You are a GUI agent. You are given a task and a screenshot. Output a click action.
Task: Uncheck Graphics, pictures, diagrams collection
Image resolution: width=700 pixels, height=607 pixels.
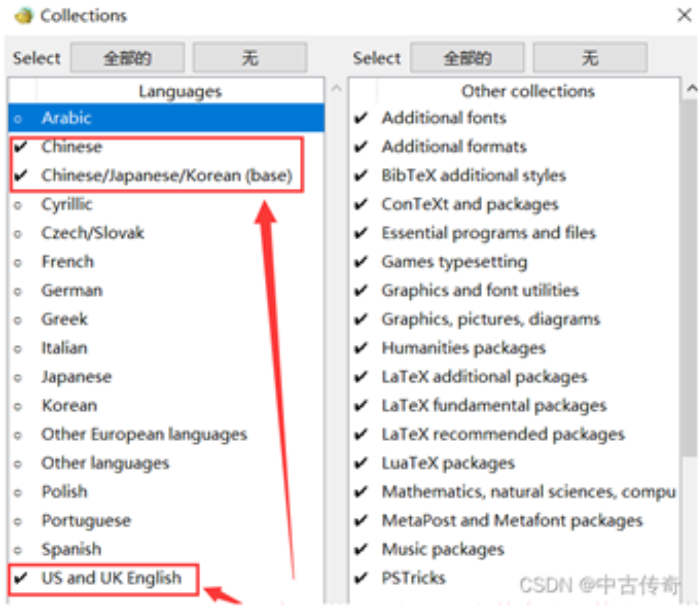coord(514,319)
